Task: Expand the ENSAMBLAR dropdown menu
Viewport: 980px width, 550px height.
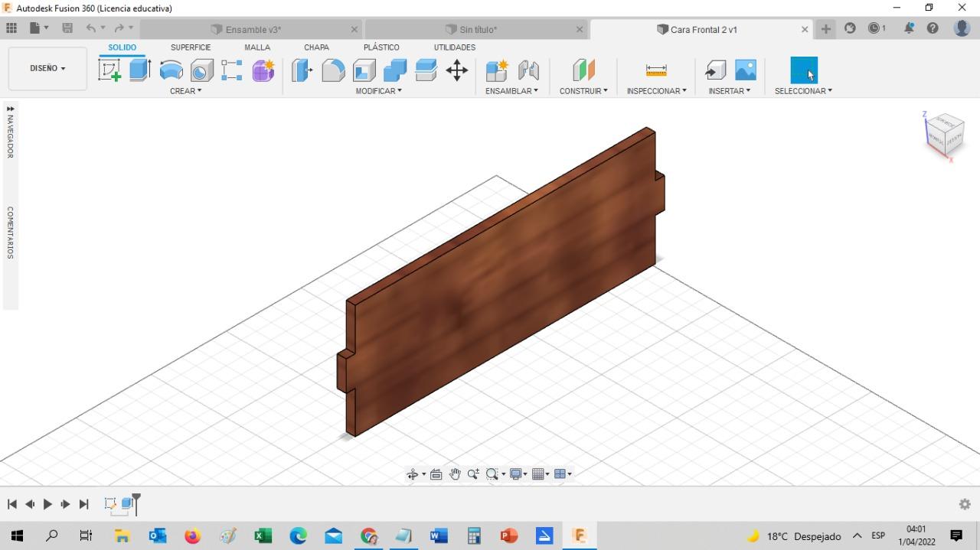Action: click(x=511, y=91)
